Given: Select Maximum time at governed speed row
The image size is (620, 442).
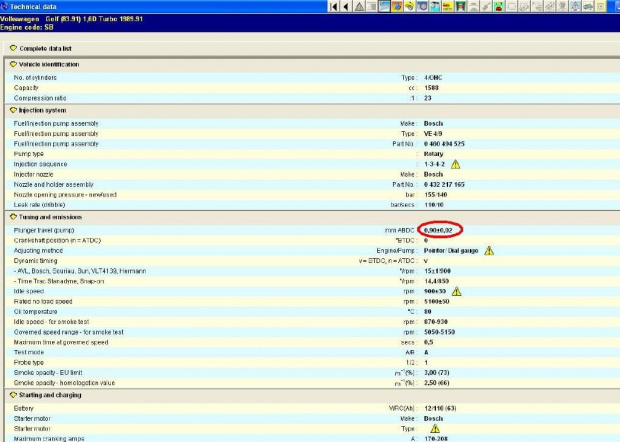Looking at the screenshot, I should 61,342.
